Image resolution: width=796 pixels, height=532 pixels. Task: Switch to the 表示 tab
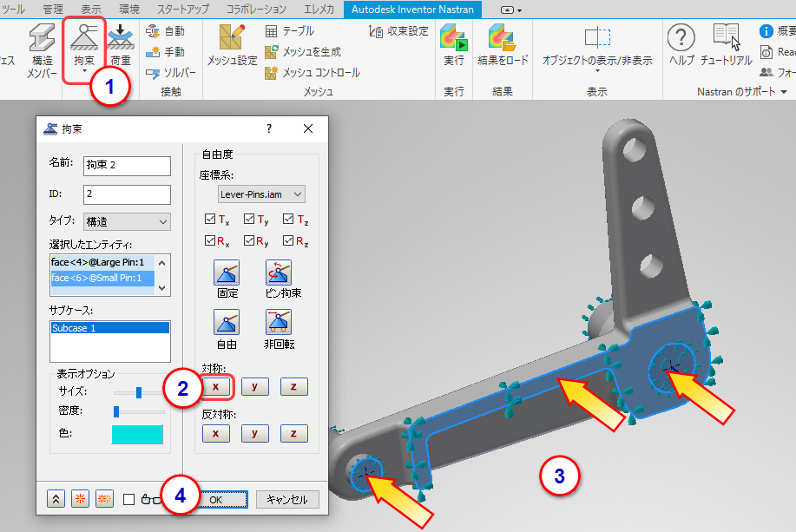pos(91,10)
